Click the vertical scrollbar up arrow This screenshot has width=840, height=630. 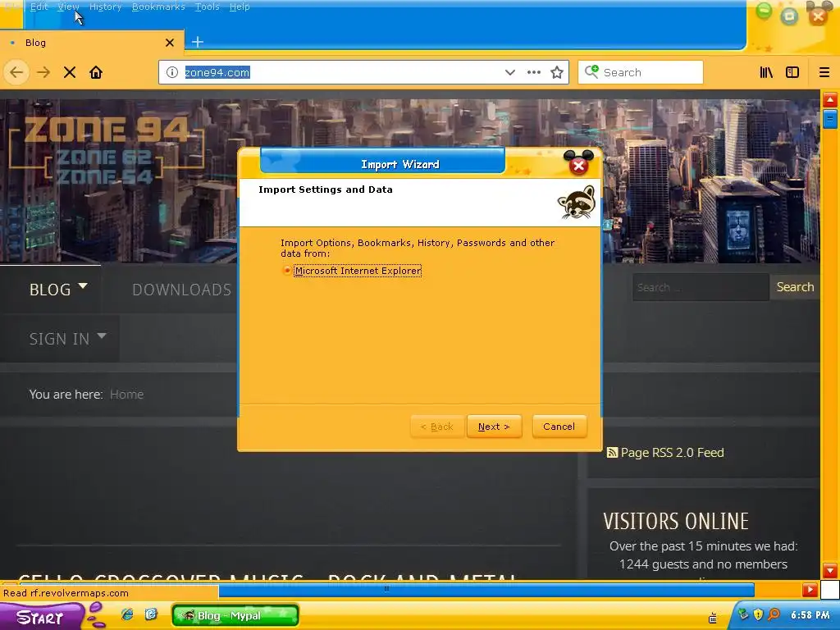[830, 99]
